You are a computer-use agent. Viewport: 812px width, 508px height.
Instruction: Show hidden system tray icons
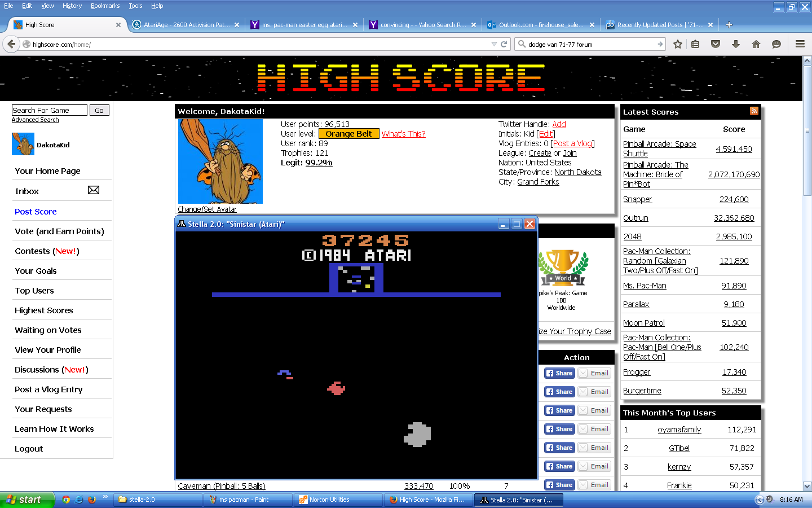point(760,500)
